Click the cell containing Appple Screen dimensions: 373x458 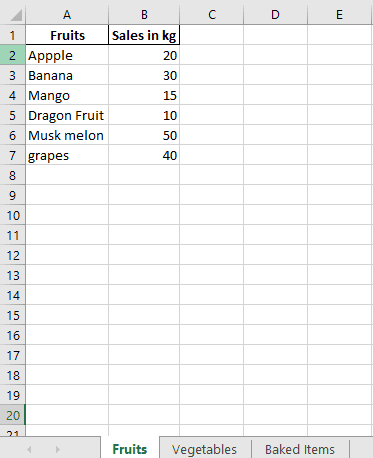[x=67, y=55]
